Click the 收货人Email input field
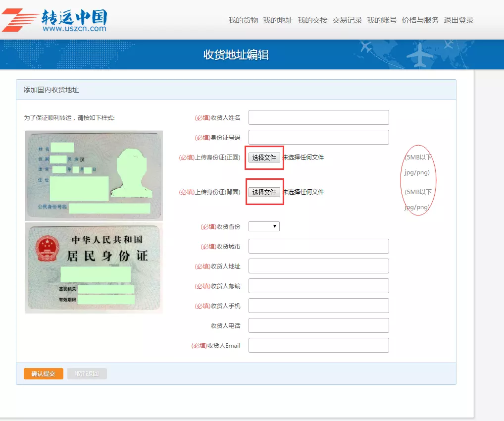The height and width of the screenshot is (421, 504). (318, 345)
